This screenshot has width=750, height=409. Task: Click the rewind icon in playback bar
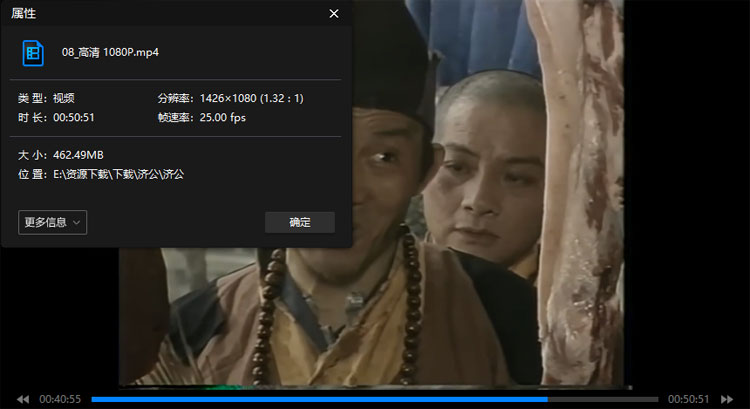click(23, 399)
